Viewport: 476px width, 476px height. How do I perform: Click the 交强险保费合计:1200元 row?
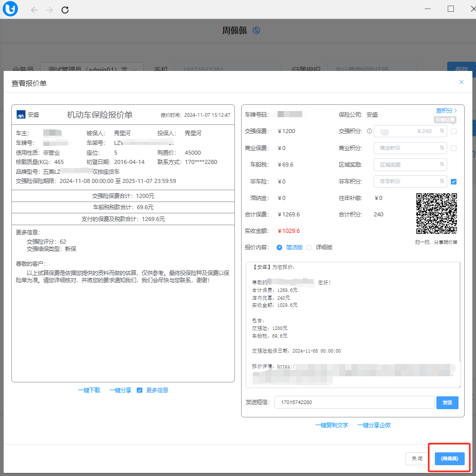[123, 196]
